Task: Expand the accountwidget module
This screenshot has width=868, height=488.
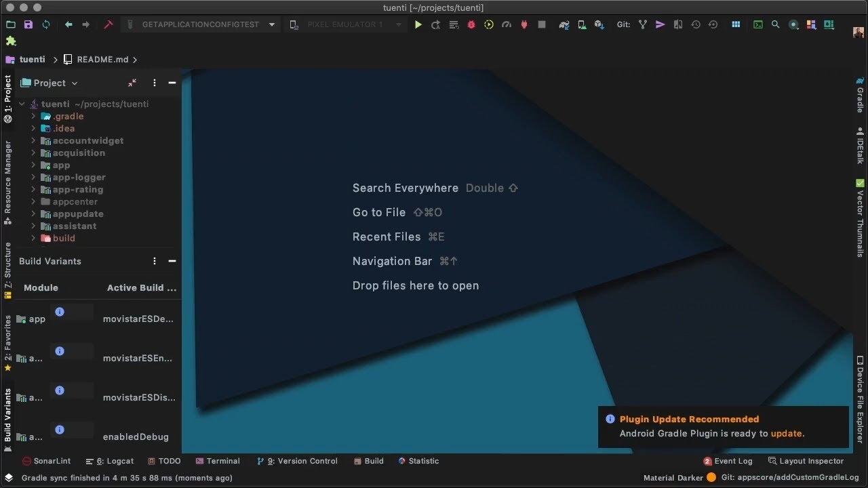Action: tap(33, 141)
